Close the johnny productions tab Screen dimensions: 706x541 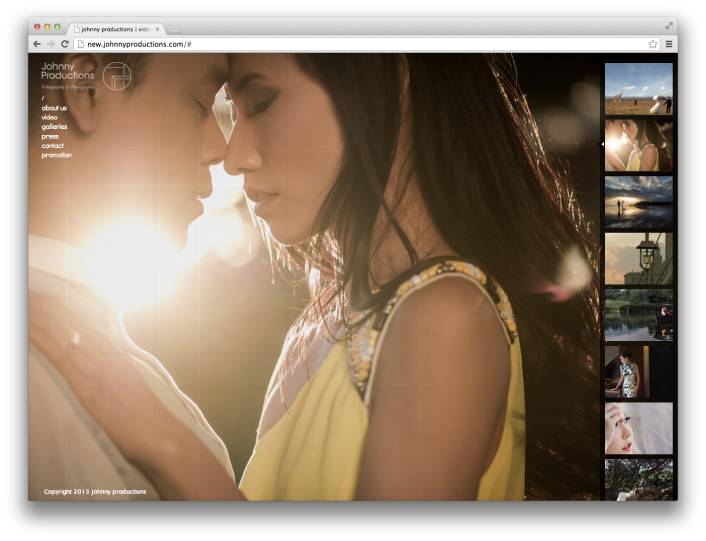[x=157, y=29]
